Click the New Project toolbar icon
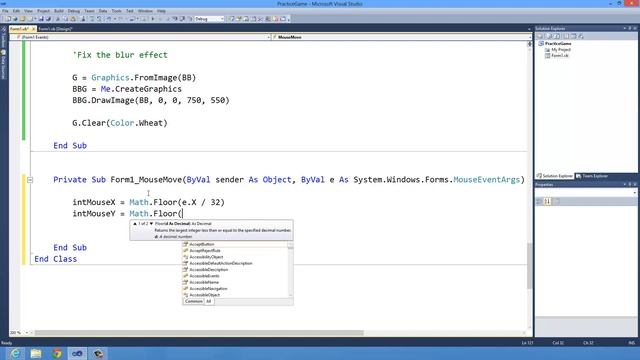The image size is (640, 360). (x=8, y=19)
